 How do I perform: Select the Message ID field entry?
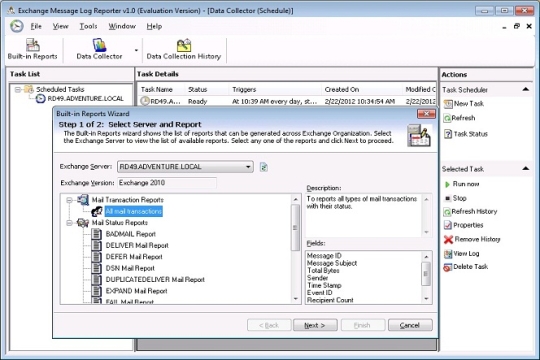pyautogui.click(x=324, y=256)
